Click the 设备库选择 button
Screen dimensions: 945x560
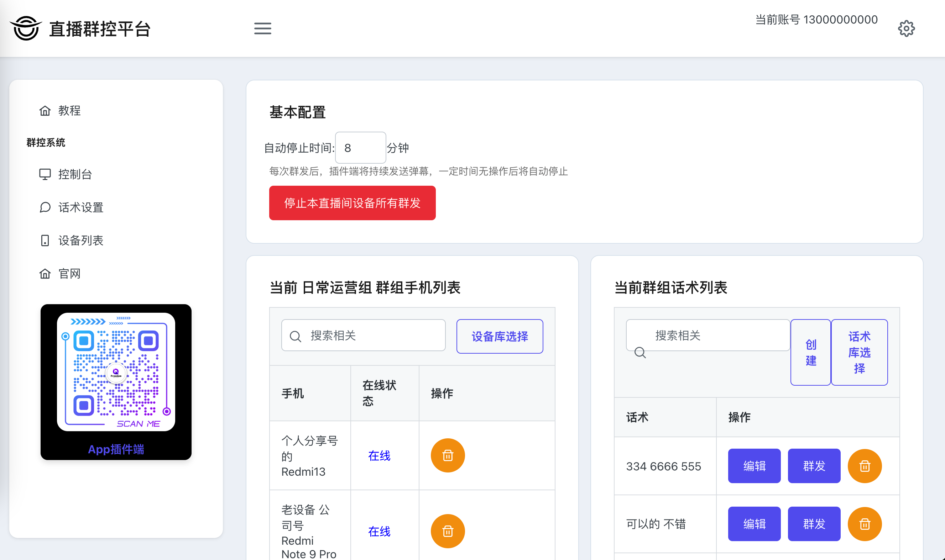(500, 336)
